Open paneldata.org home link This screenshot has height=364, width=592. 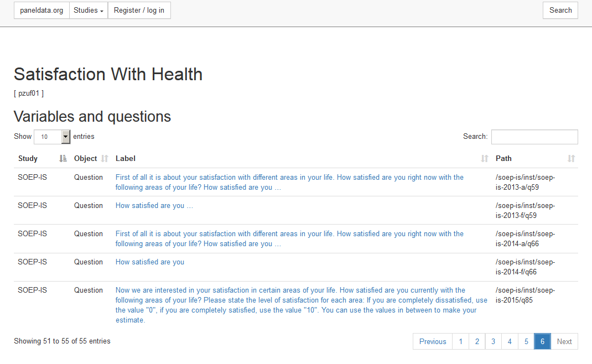[x=41, y=10]
